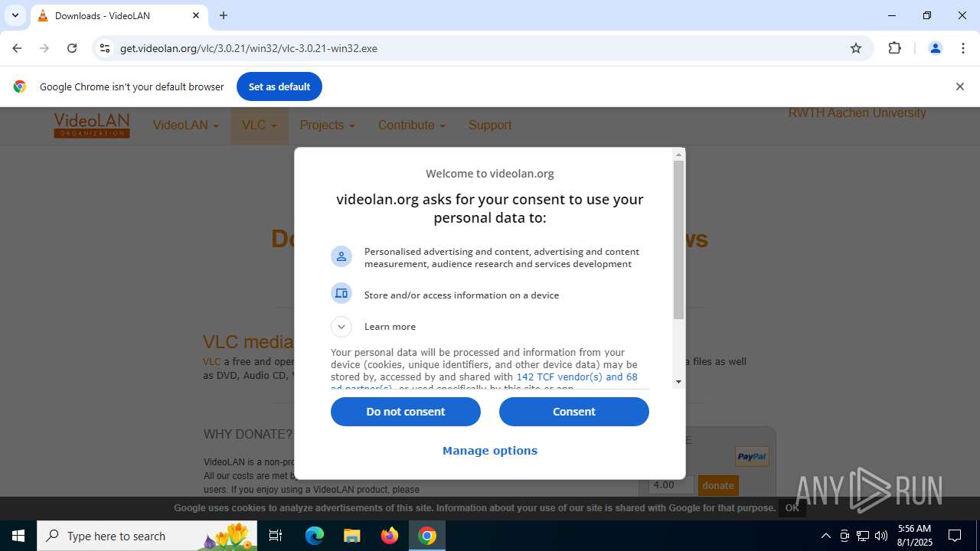The height and width of the screenshot is (551, 980).
Task: Open the Extensions puzzle icon
Action: [x=894, y=48]
